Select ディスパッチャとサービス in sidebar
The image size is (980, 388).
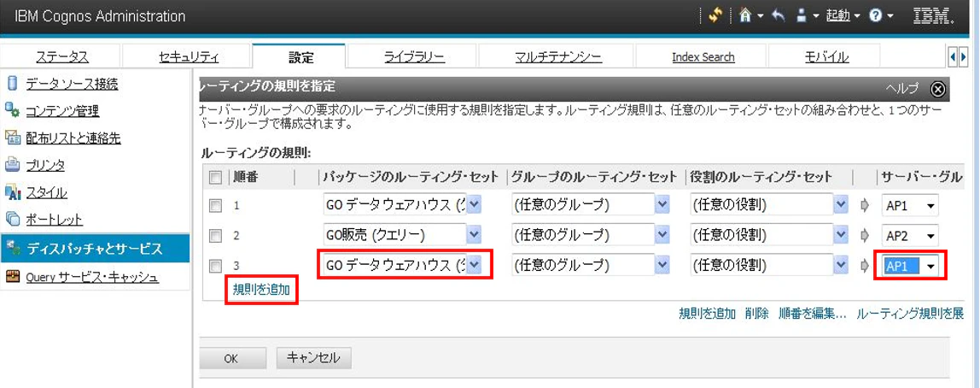coord(95,249)
